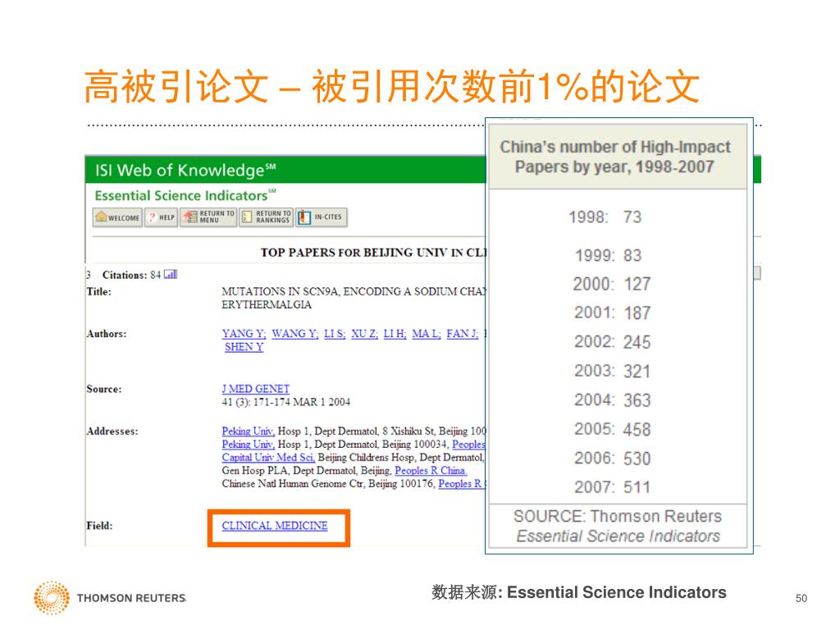840x630 pixels.
Task: Click the Citations: 84 text
Action: tap(131, 275)
